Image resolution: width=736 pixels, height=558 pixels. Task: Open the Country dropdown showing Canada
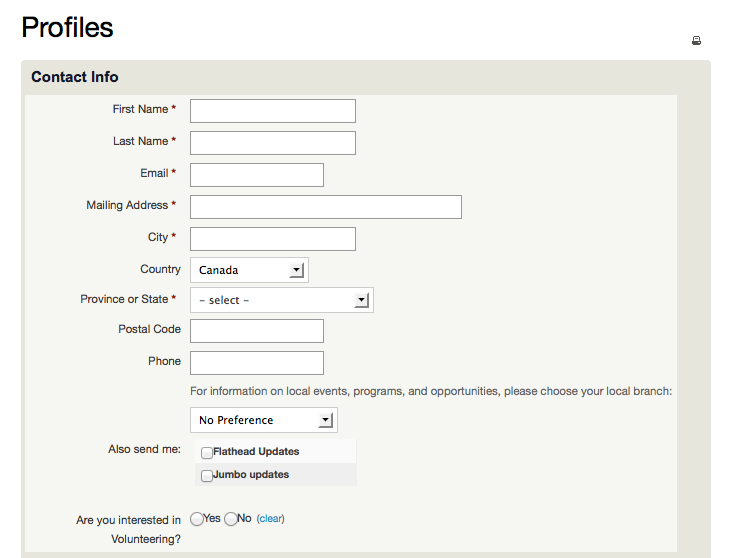pyautogui.click(x=249, y=270)
